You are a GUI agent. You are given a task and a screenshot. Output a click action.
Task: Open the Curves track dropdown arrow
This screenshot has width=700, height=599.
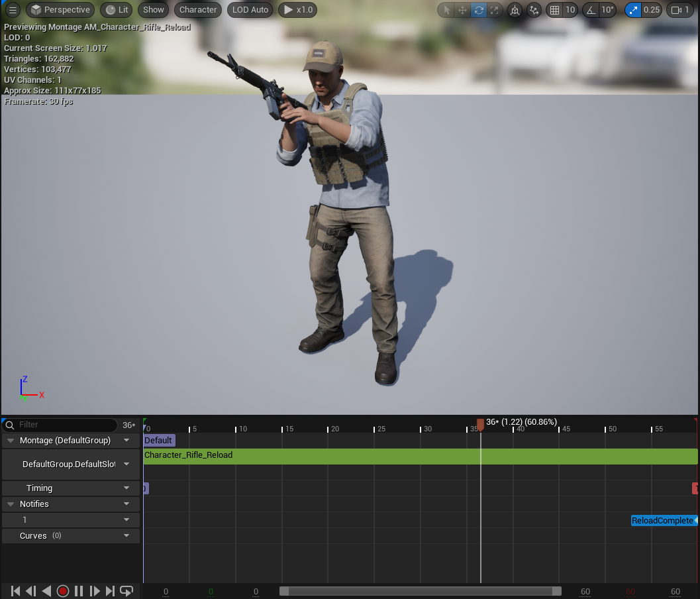click(x=126, y=535)
